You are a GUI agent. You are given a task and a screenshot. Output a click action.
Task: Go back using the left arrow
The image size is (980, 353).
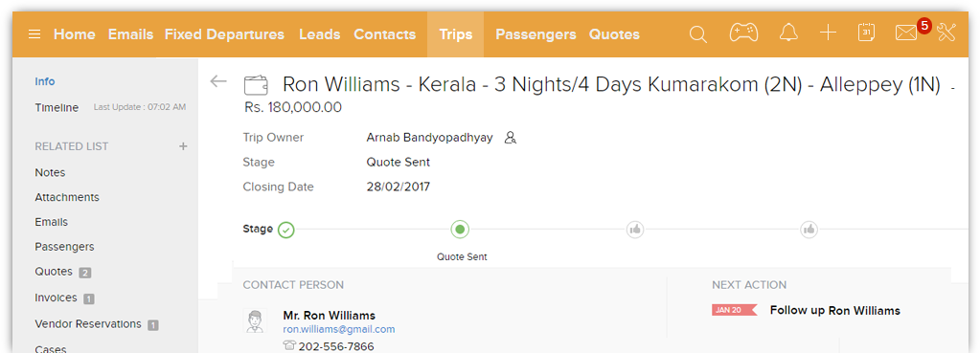click(218, 81)
